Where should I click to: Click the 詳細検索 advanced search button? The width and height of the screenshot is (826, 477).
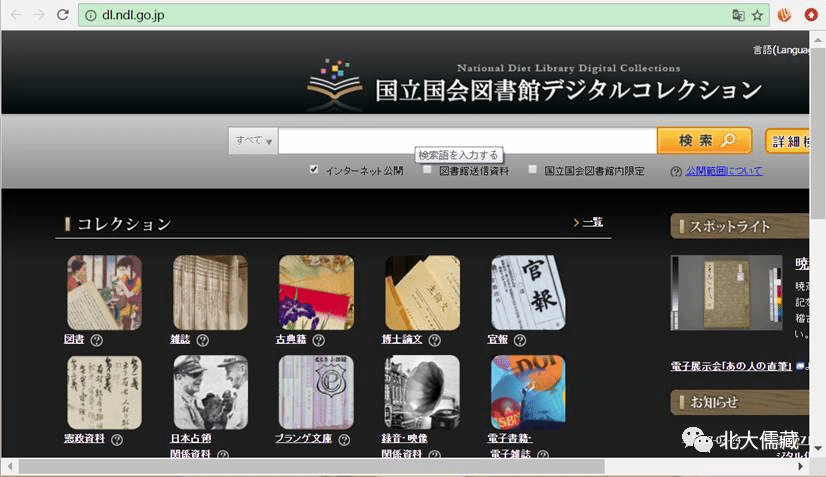point(795,141)
